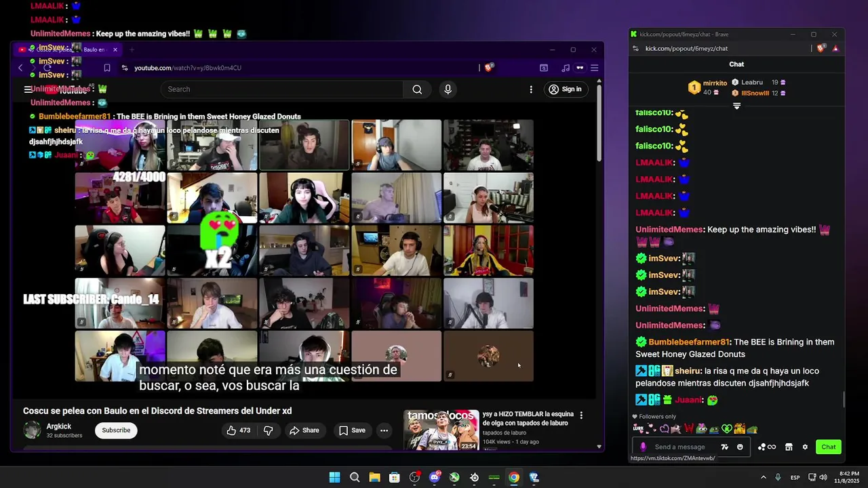Collapse the Kick gift leaderboard chevron
The height and width of the screenshot is (488, 868).
(736, 106)
